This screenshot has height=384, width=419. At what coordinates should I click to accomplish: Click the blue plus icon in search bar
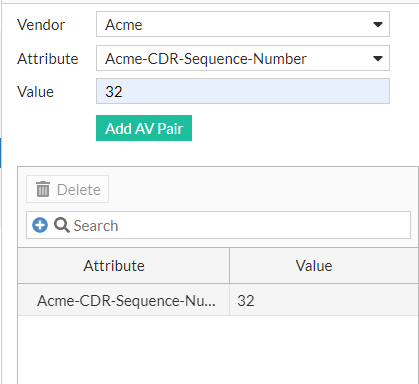(40, 225)
